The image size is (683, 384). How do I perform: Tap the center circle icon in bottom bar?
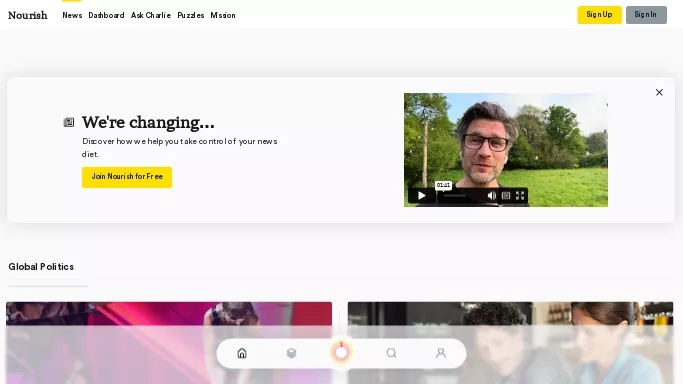341,352
